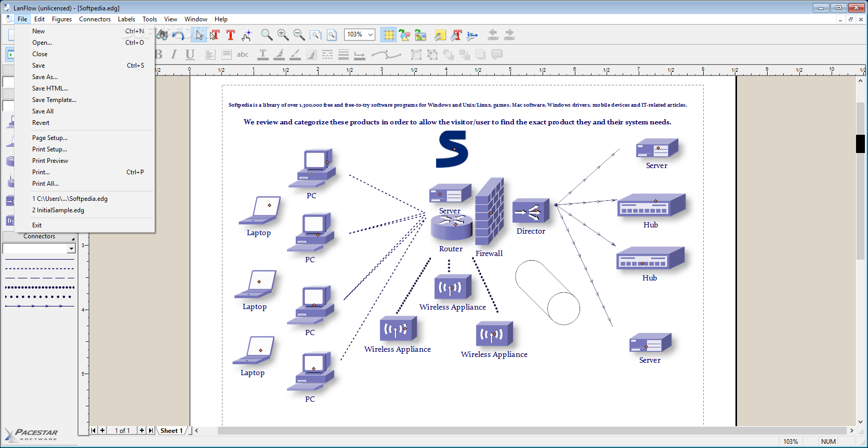Zoom in with the plus magnifier

point(283,35)
